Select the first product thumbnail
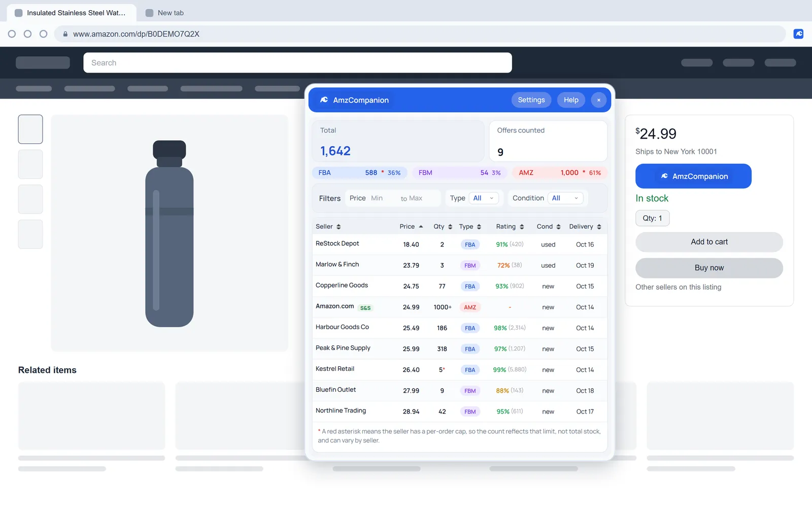Screen dimensions: 812x508 [x=30, y=129]
